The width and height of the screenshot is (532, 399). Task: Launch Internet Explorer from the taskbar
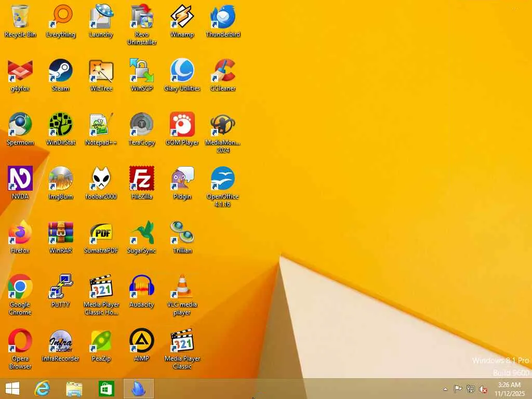[43, 389]
